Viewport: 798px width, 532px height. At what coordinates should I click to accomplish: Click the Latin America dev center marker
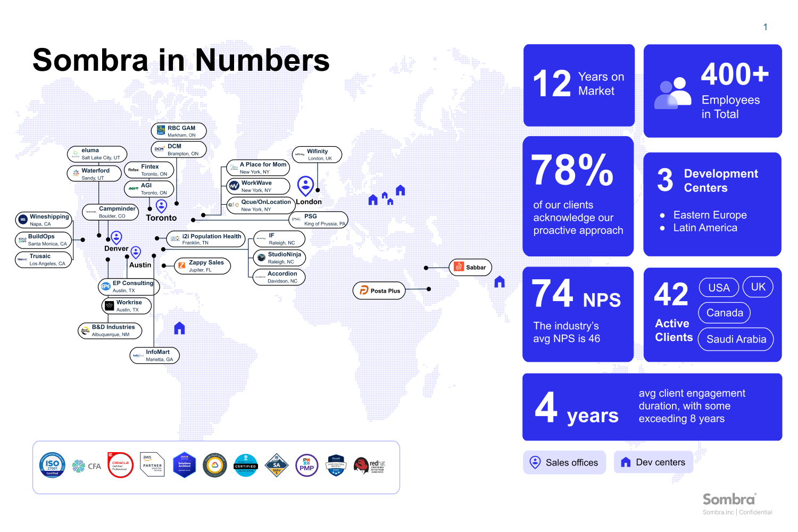click(180, 328)
